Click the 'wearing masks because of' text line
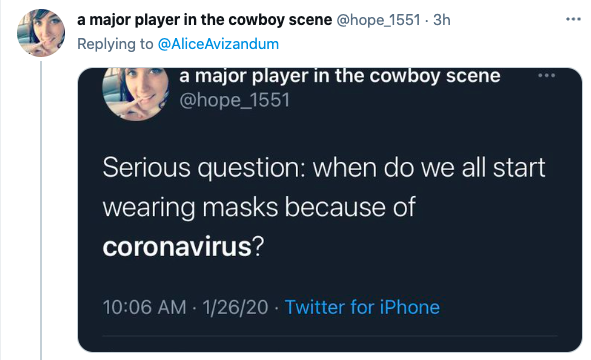Viewport: 591px width, 360px height. (259, 207)
